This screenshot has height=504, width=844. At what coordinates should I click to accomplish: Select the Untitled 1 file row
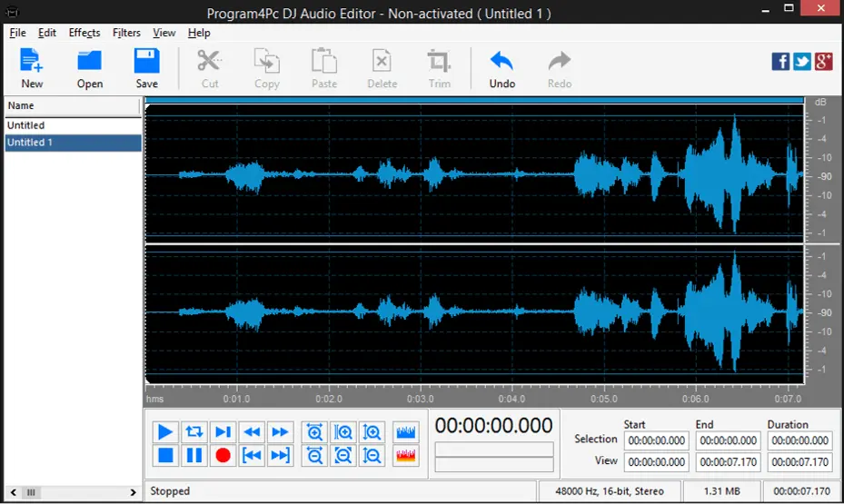[74, 143]
